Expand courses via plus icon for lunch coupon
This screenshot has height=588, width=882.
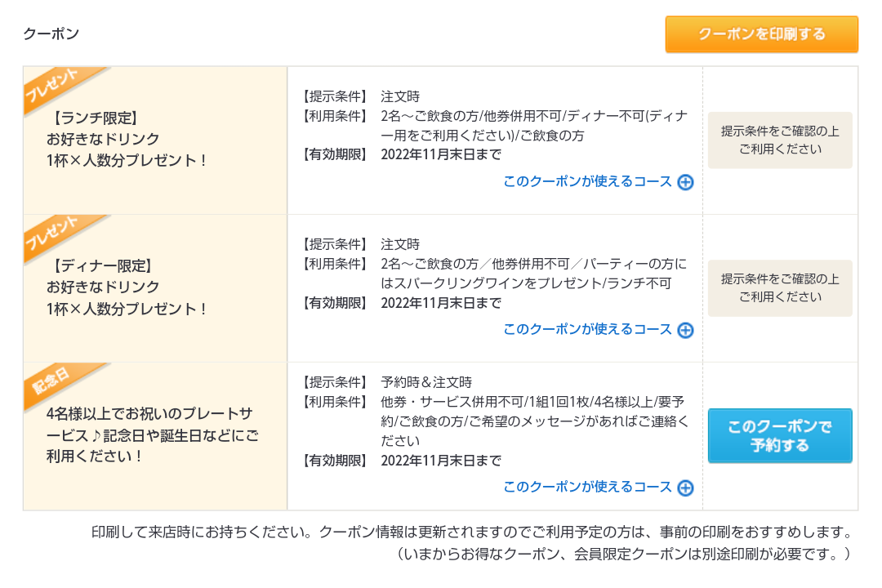point(686,182)
